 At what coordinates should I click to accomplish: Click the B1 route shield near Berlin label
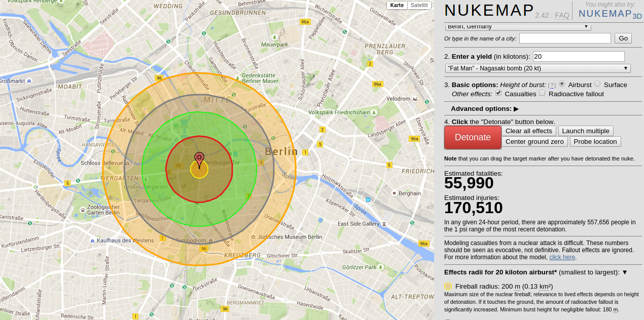[305, 152]
